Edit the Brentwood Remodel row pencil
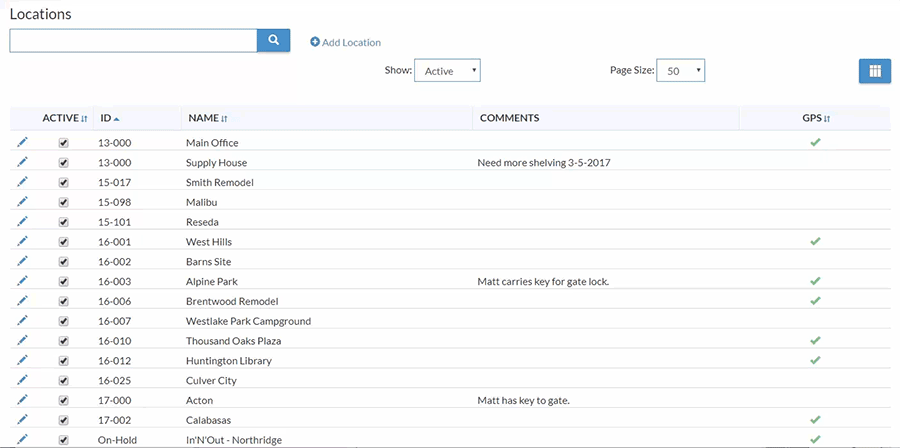Viewport: 900px width, 448px height. [22, 301]
